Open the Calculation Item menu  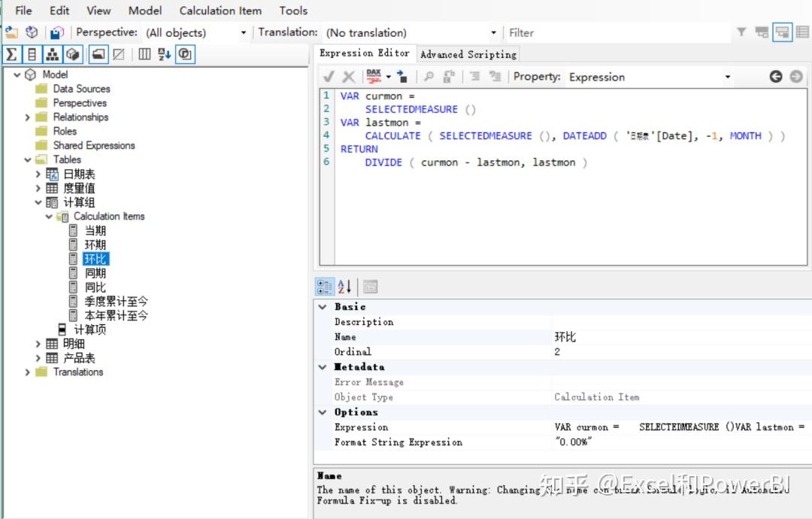220,11
